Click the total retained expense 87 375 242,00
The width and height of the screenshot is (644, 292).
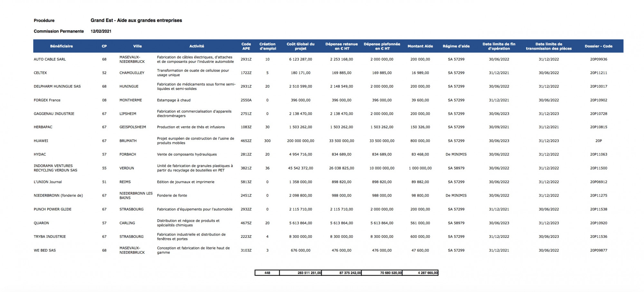tap(350, 273)
